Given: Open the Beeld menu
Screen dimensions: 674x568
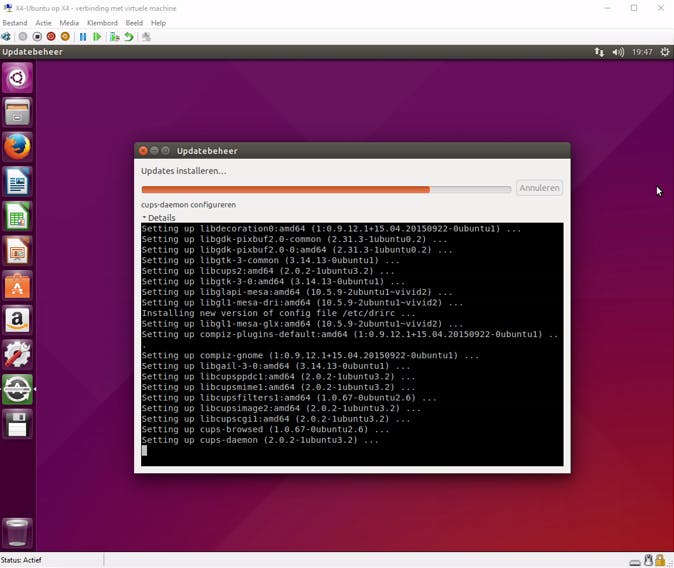Looking at the screenshot, I should tap(134, 23).
